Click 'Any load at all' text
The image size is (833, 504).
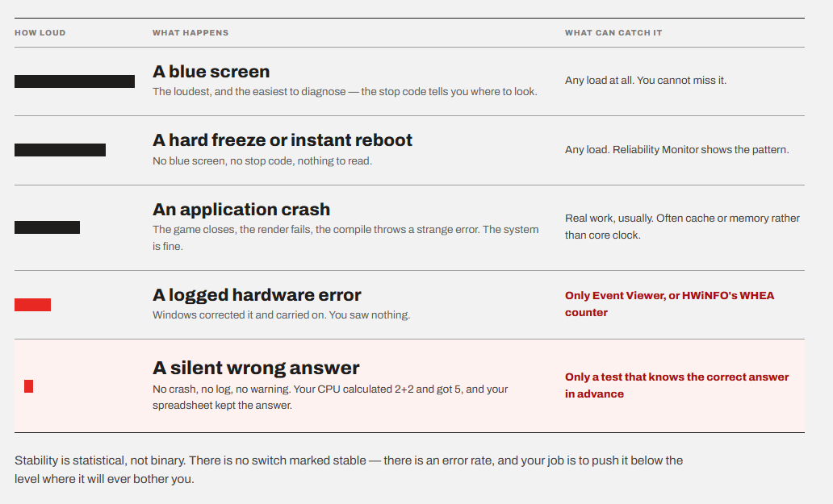pyautogui.click(x=646, y=81)
